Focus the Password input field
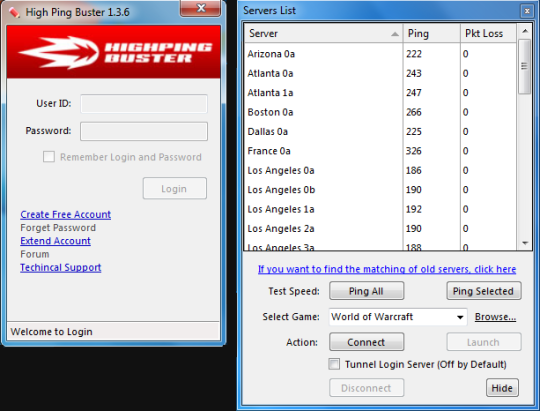The width and height of the screenshot is (540, 411). (x=144, y=131)
